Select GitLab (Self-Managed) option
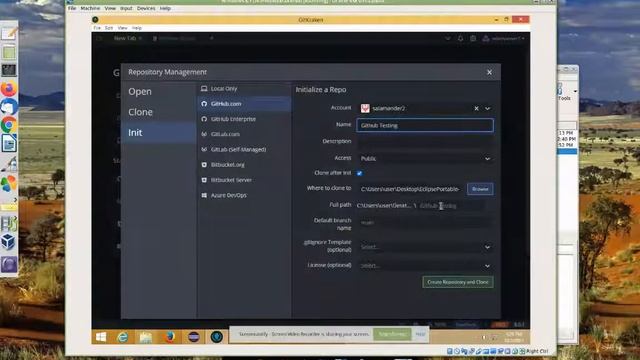 coord(244,149)
